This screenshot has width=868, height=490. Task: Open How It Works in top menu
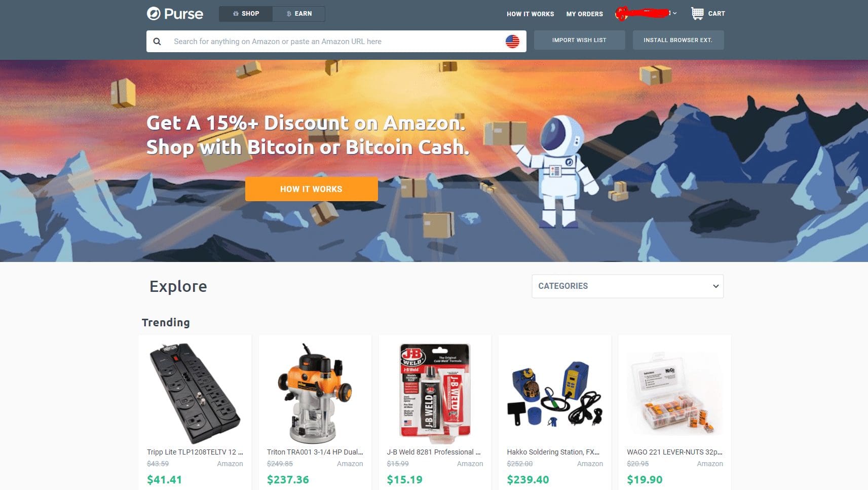click(x=530, y=14)
